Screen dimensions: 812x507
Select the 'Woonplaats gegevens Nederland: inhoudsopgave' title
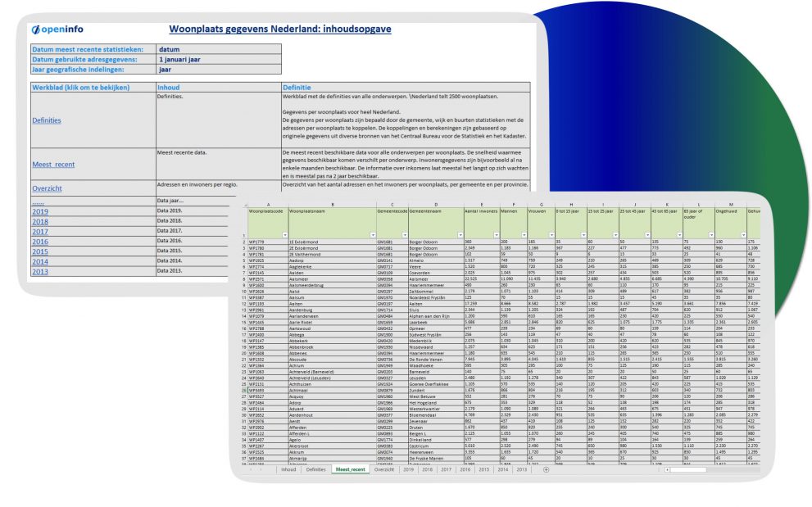tap(280, 29)
